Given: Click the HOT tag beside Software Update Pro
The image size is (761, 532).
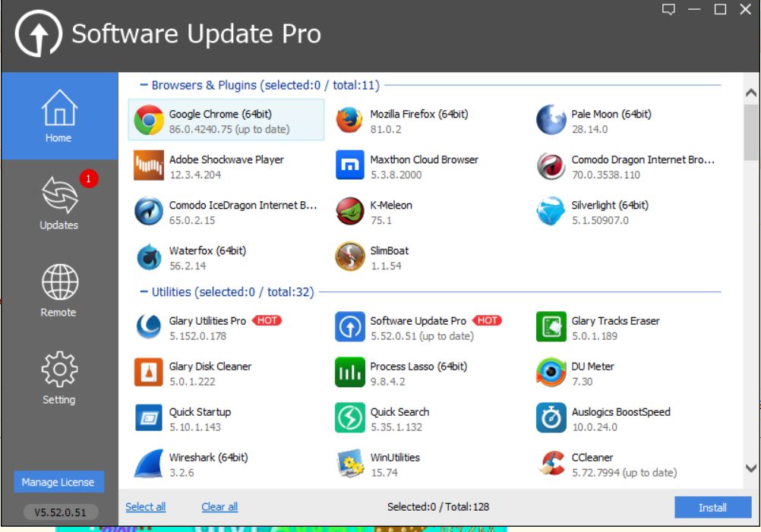Looking at the screenshot, I should 488,320.
